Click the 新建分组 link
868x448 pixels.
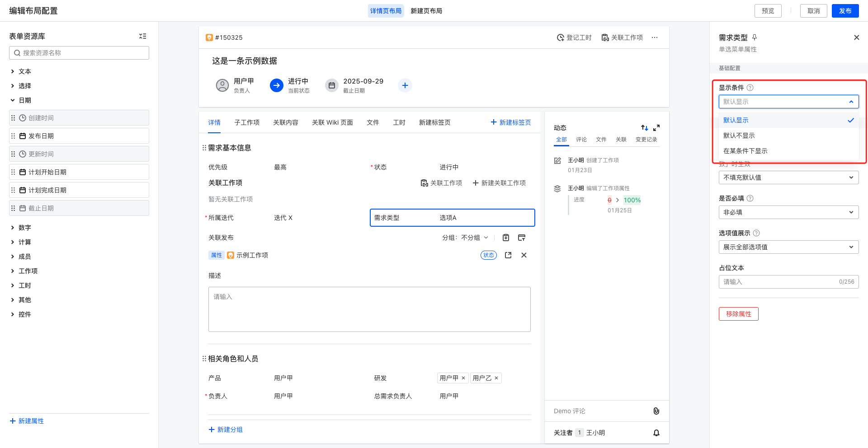point(226,429)
